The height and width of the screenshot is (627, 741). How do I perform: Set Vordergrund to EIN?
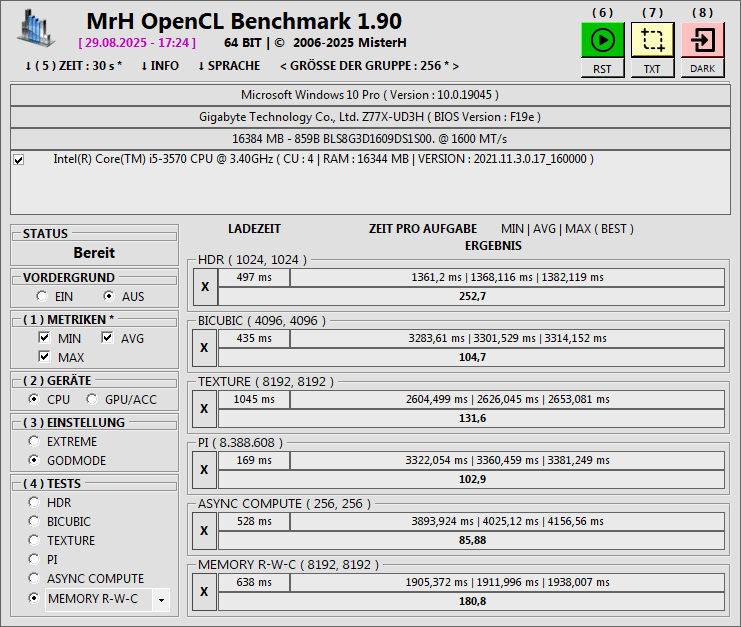click(42, 296)
